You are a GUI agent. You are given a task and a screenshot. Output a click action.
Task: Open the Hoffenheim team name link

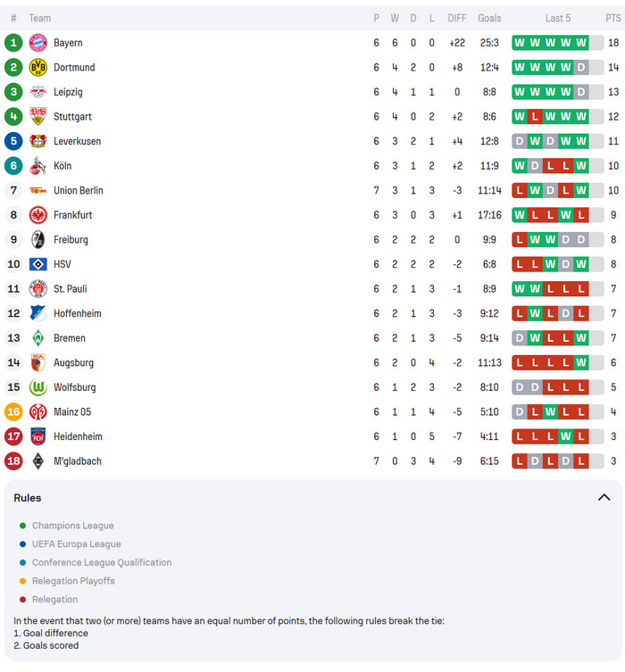(78, 313)
